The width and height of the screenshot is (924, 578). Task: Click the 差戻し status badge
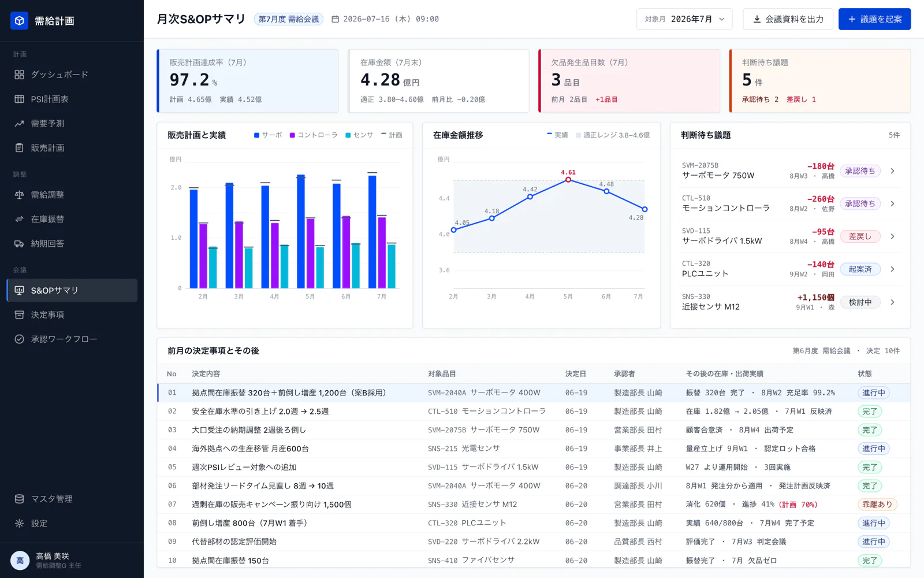(x=860, y=236)
